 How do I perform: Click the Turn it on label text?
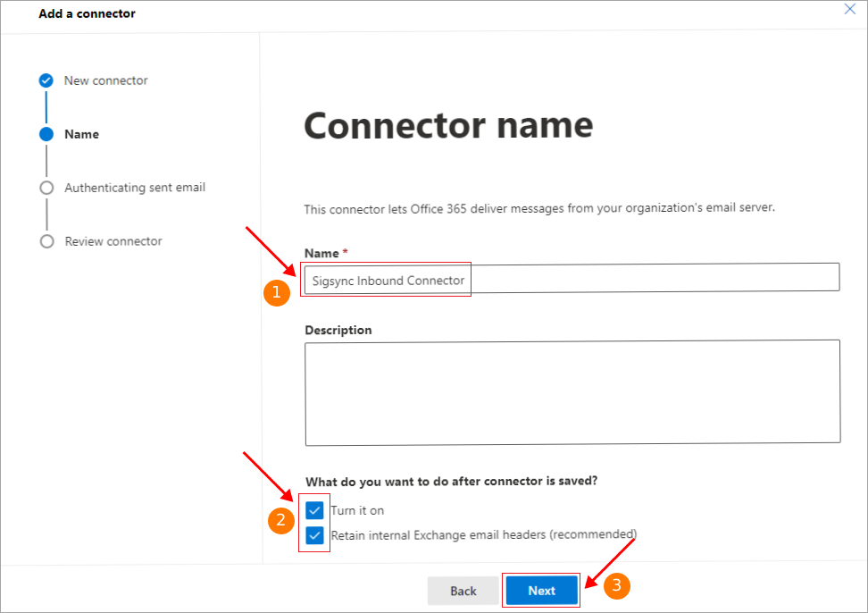click(x=357, y=510)
